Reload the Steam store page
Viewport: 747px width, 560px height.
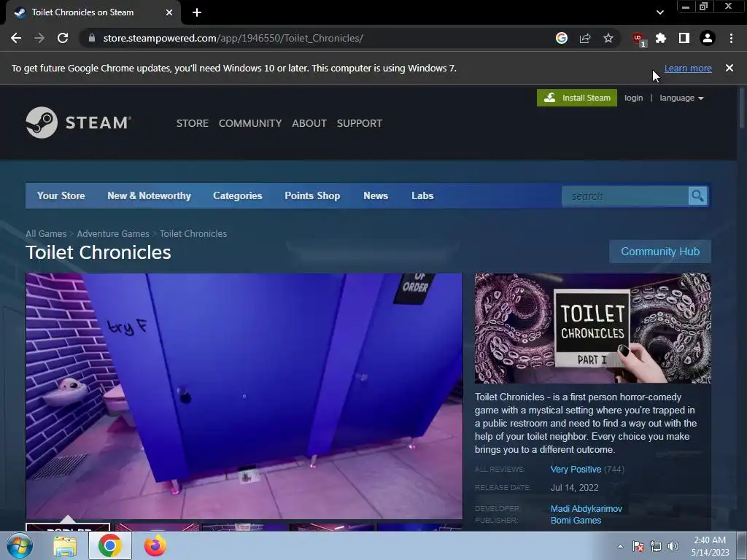63,38
